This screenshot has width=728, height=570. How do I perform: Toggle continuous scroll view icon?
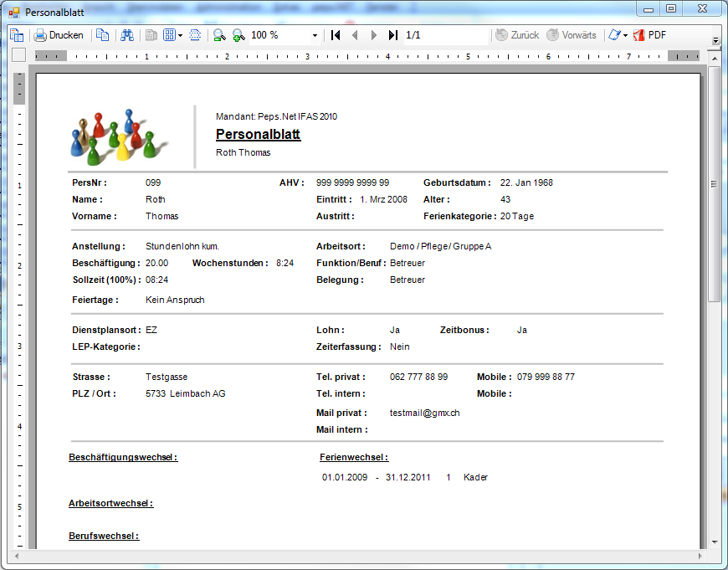tap(195, 35)
